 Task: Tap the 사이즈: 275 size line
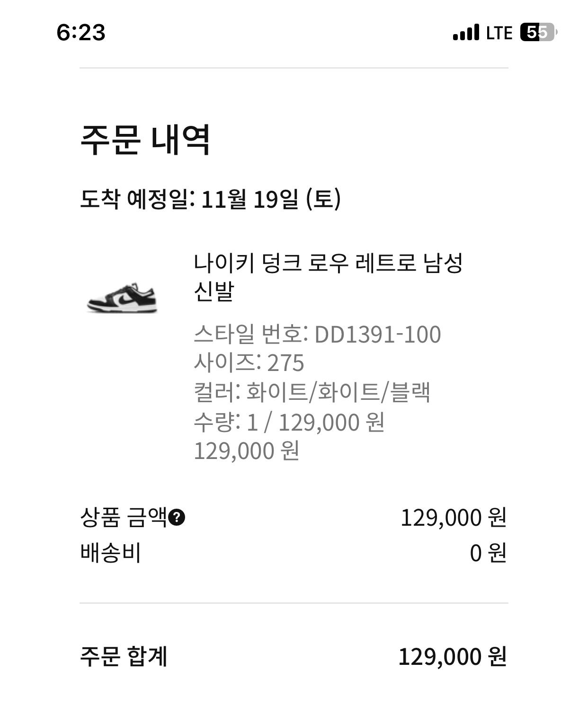click(x=249, y=363)
